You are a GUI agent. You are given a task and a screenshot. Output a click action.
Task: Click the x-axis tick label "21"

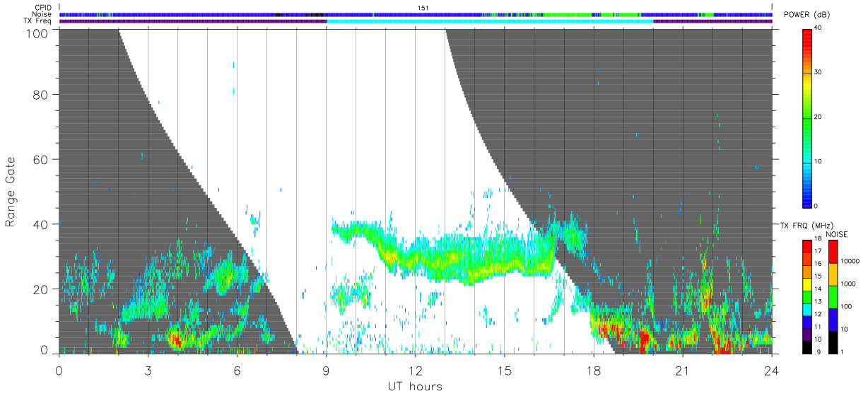(x=683, y=370)
